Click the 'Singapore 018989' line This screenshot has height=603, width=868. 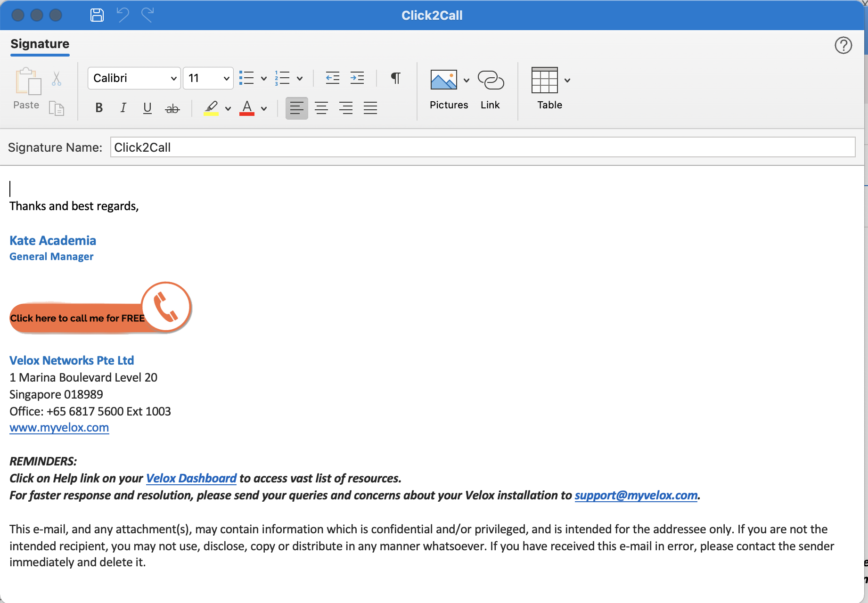[56, 395]
